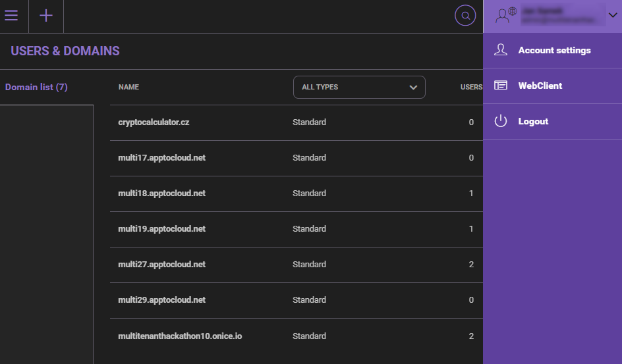The width and height of the screenshot is (622, 364).
Task: Click user count 0 for multi29.apptocloud.net
Action: 471,300
